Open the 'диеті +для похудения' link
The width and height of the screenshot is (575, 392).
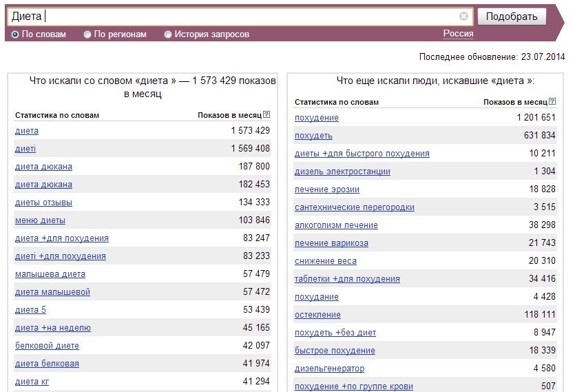point(60,256)
